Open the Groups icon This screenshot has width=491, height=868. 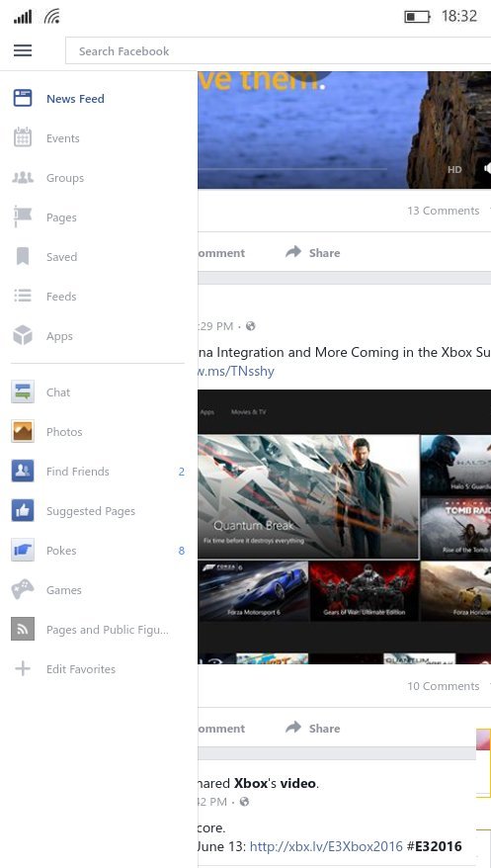tap(23, 178)
